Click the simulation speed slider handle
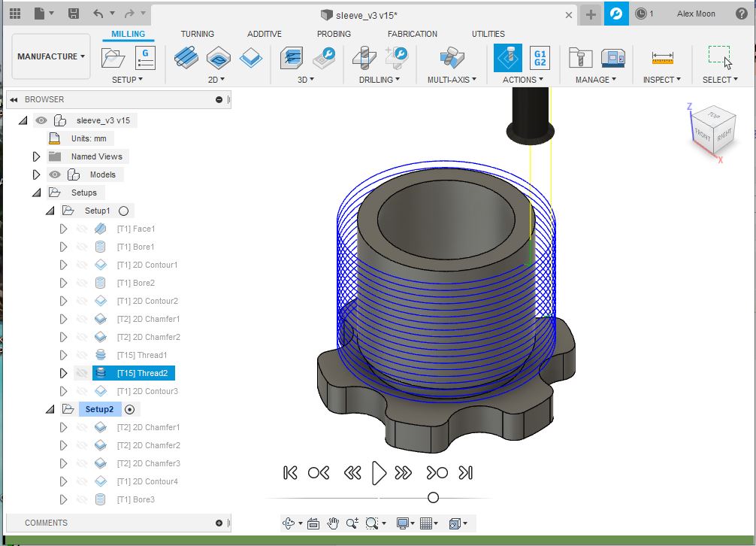756x546 pixels. click(433, 497)
